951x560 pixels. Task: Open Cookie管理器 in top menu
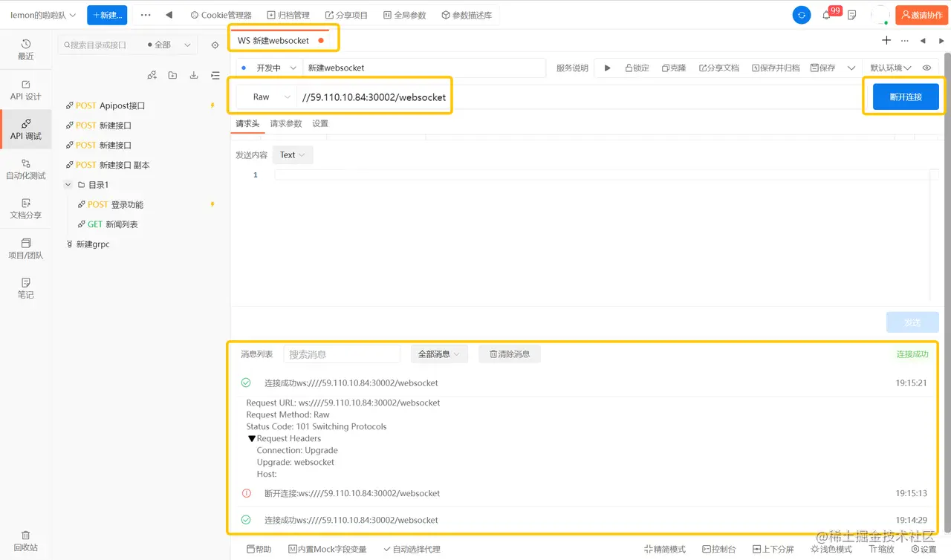pyautogui.click(x=221, y=15)
